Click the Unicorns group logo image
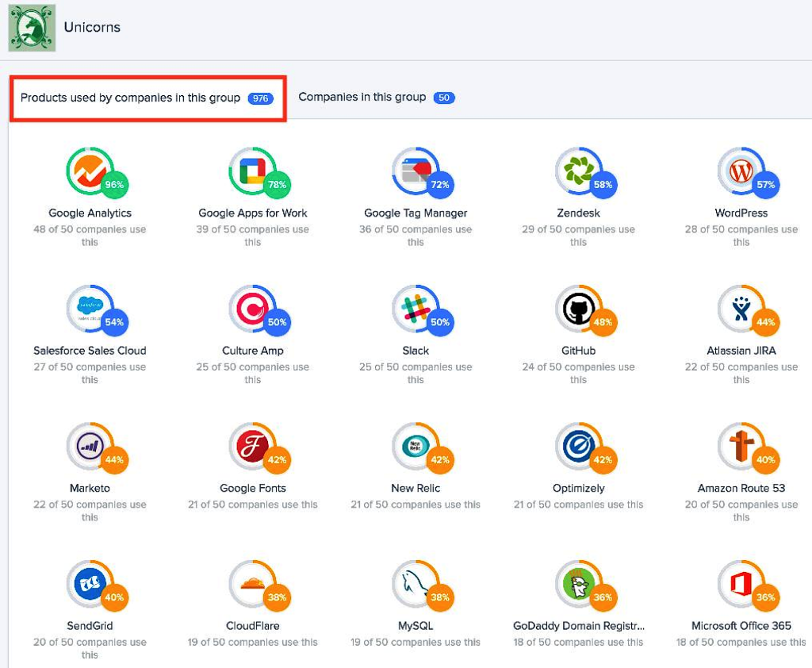Screen dimensions: 812x668 pos(32,28)
